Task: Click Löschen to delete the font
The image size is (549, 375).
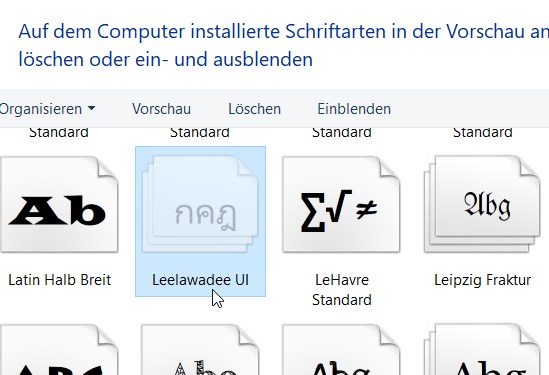Action: (x=255, y=109)
